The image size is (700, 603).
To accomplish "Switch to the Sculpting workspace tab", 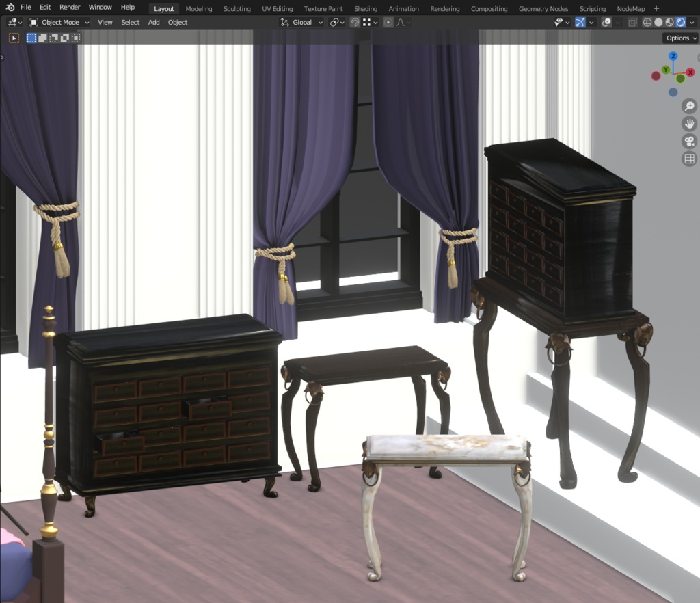I will coord(237,8).
